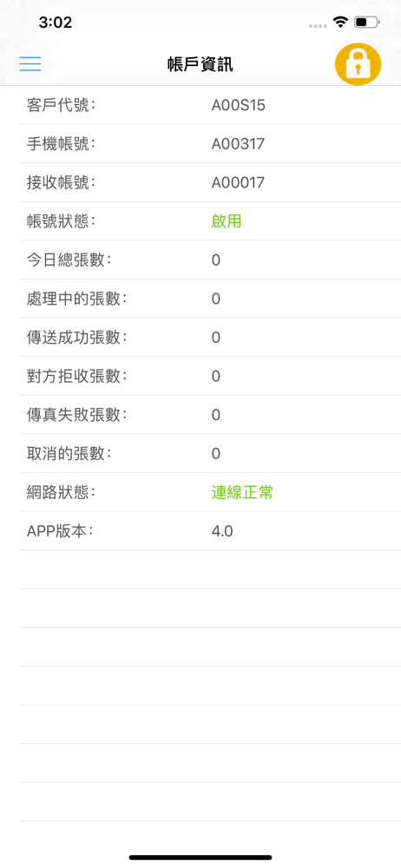Select the 今日總張數 row

210,260
